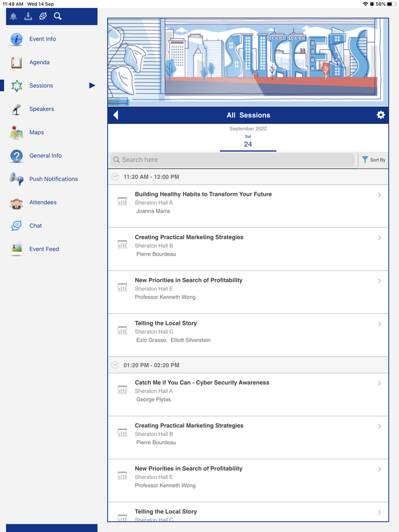This screenshot has width=399, height=532.
Task: Open chevron for 11:20 AM Creating Practical Marketing Strategies
Action: coord(380,238)
